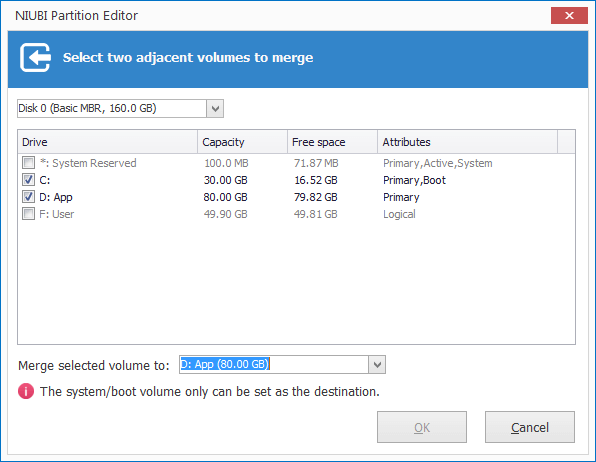Click the OK button
Viewport: 596px width, 462px height.
point(422,427)
